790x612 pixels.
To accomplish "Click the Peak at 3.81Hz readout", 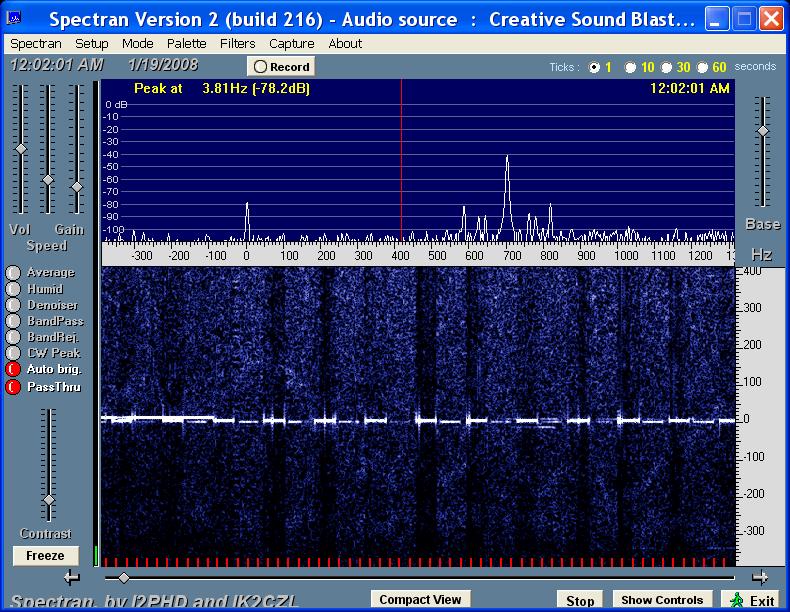I will tap(222, 89).
